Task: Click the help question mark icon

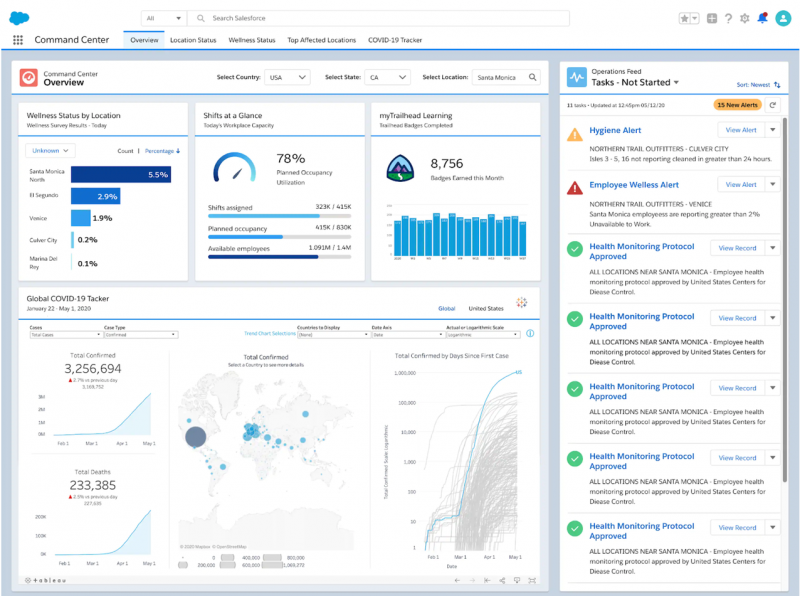Action: coord(728,18)
